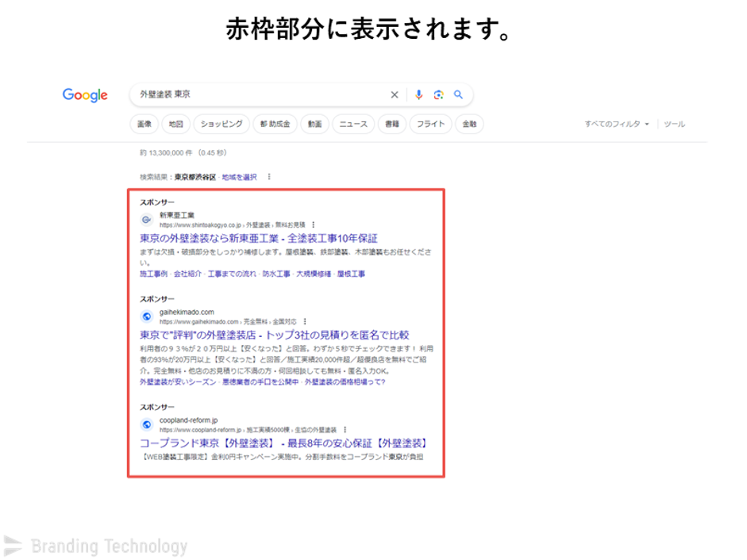The height and width of the screenshot is (560, 747).
Task: Click the 施工事例 sitelink
Action: [153, 274]
